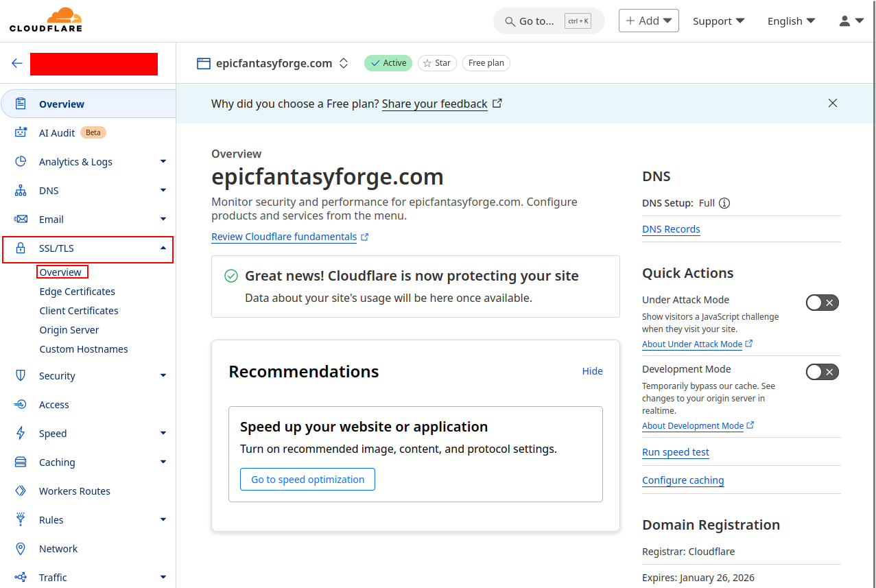The height and width of the screenshot is (588, 876).
Task: Expand the Email sidebar section arrow
Action: point(163,219)
